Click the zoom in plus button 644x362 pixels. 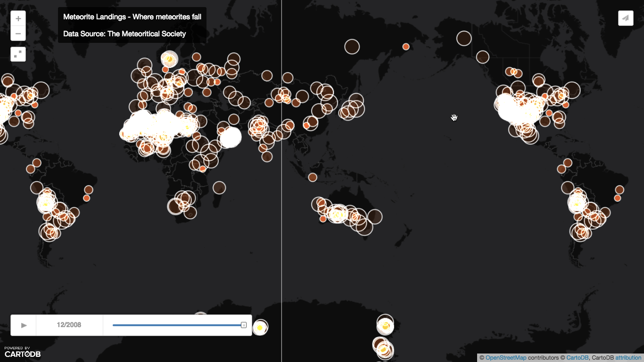coord(18,19)
